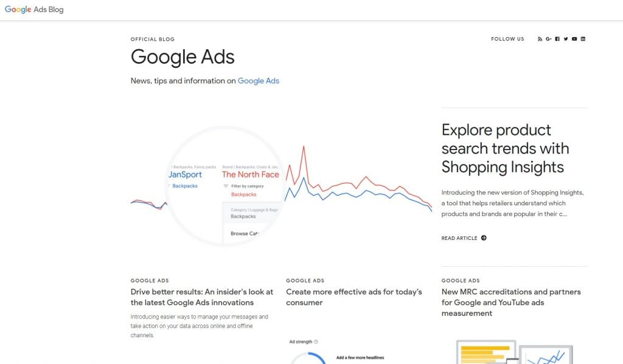Open the blue Google Ads link
The height and width of the screenshot is (364, 623).
click(x=258, y=81)
